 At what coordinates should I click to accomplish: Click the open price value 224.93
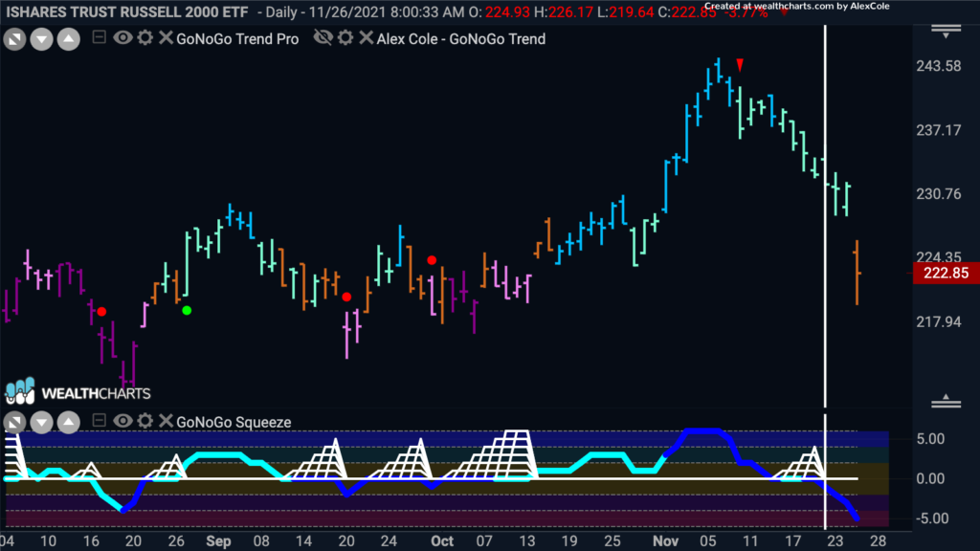point(507,11)
